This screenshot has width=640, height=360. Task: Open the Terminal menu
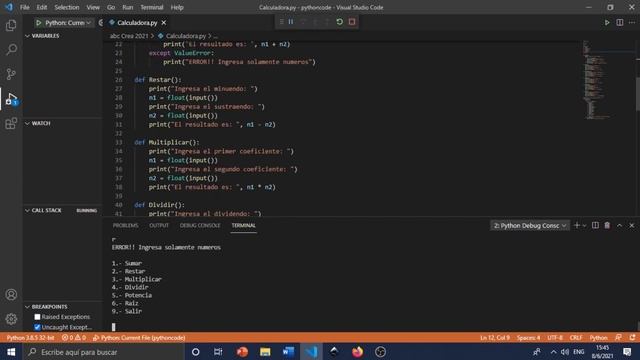[151, 7]
